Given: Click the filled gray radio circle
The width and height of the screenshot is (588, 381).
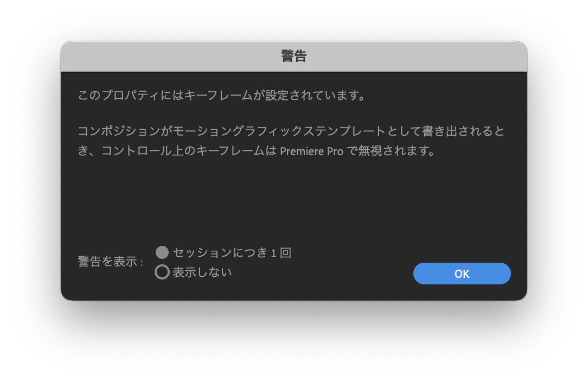Looking at the screenshot, I should pyautogui.click(x=162, y=252).
